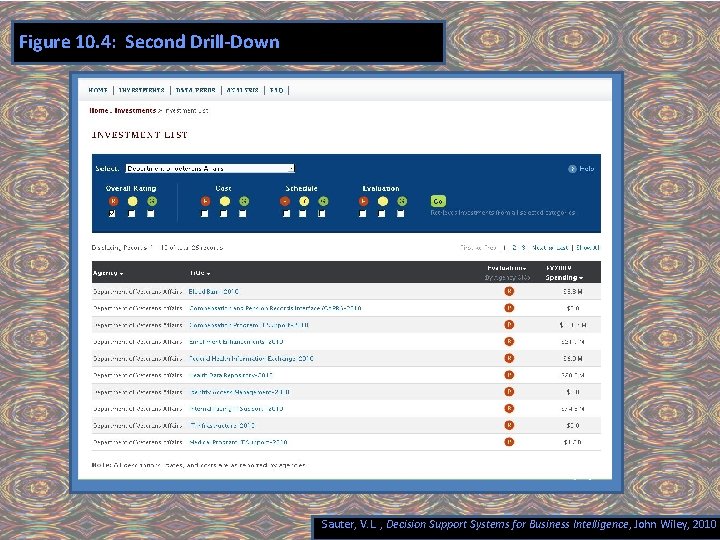Click the yellow Cost rating icon

pos(225,201)
